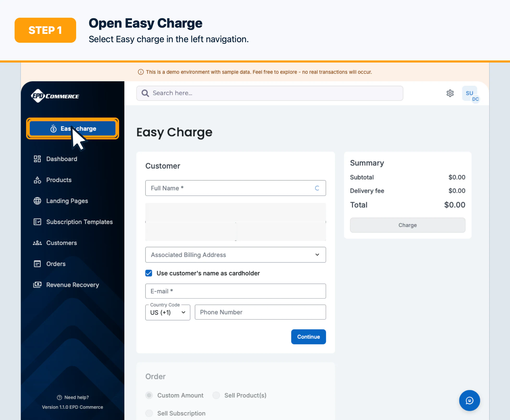This screenshot has height=420, width=510.
Task: Click the Easy Charge page heading
Action: [174, 132]
